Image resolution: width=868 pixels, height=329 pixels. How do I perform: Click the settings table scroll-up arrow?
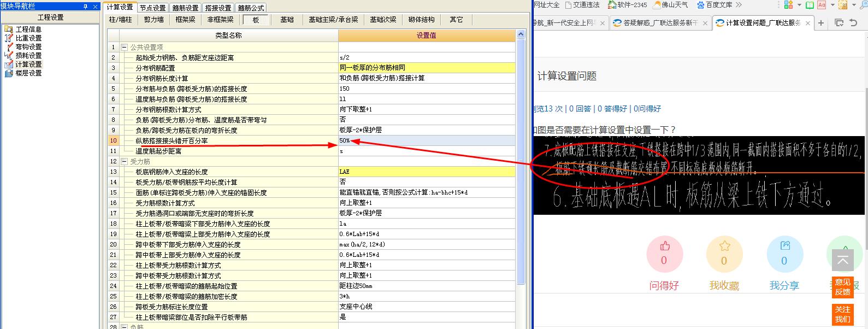point(521,34)
